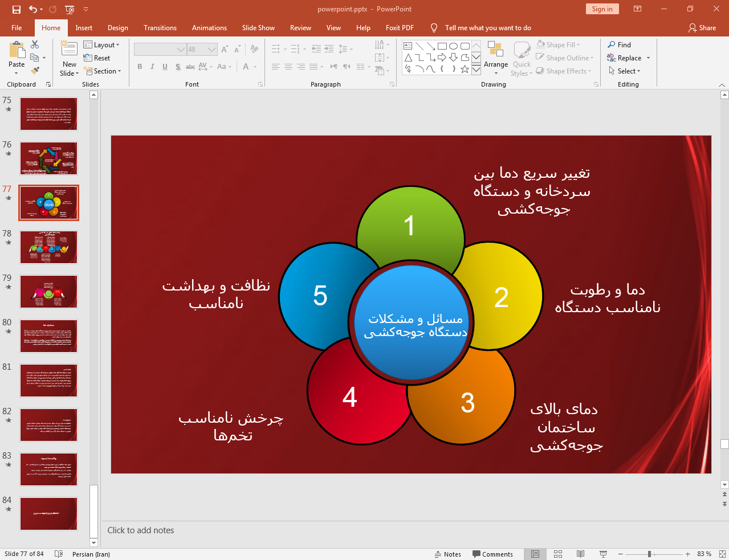Switch to the Design tab

(118, 27)
